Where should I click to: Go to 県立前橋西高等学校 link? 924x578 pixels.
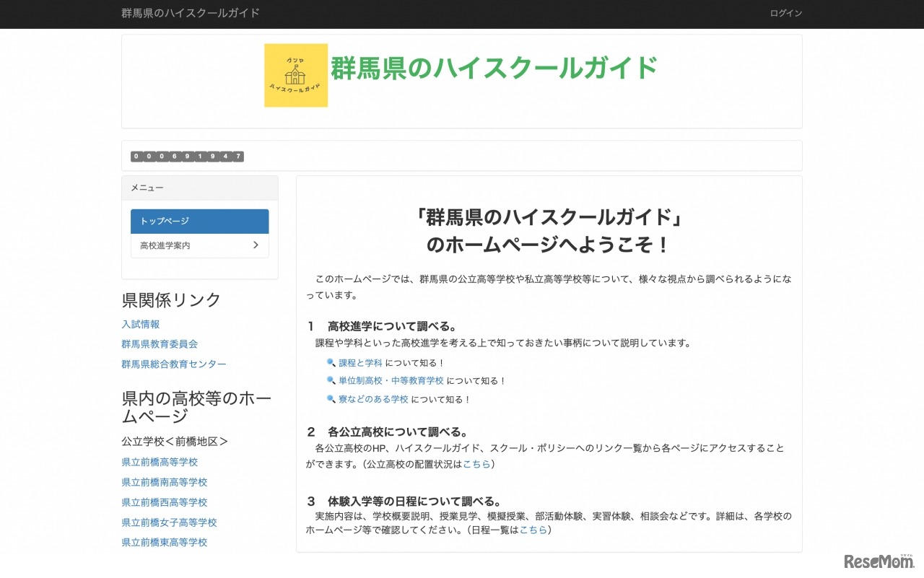tap(165, 502)
